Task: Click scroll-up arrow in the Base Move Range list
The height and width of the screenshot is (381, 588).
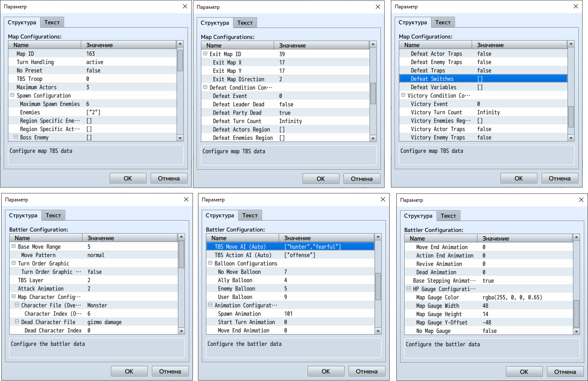Action: click(182, 237)
